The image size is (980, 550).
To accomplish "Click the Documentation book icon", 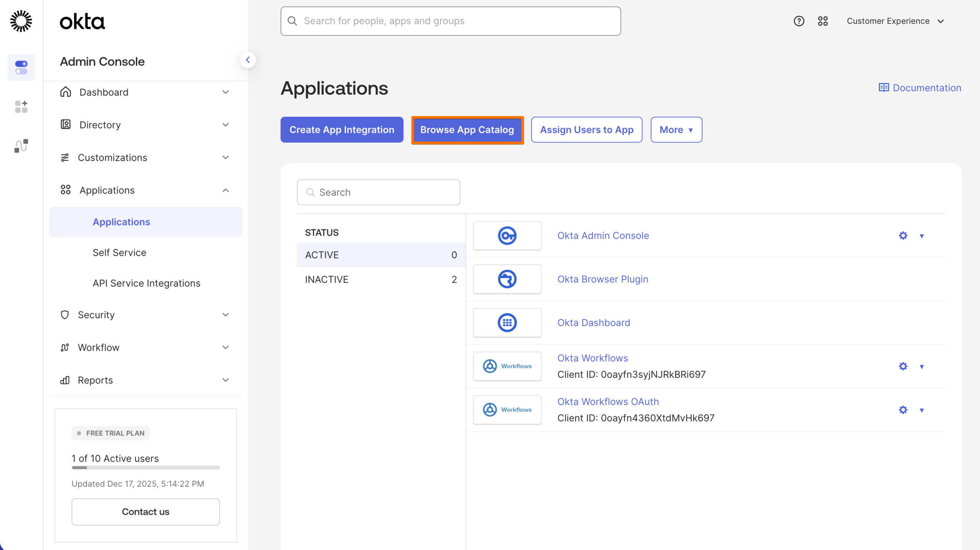I will pyautogui.click(x=884, y=88).
